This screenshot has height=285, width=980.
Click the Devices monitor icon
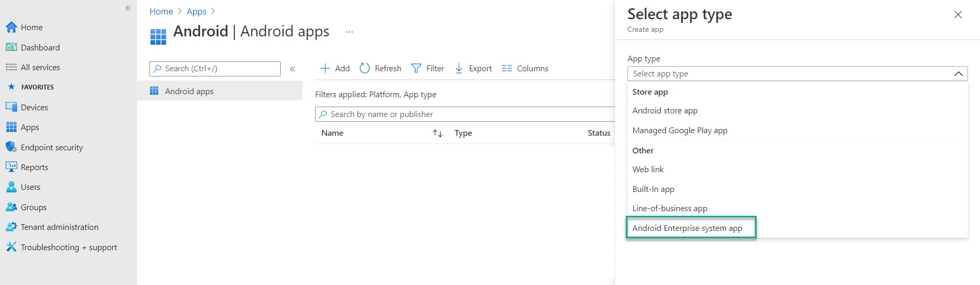click(x=11, y=107)
